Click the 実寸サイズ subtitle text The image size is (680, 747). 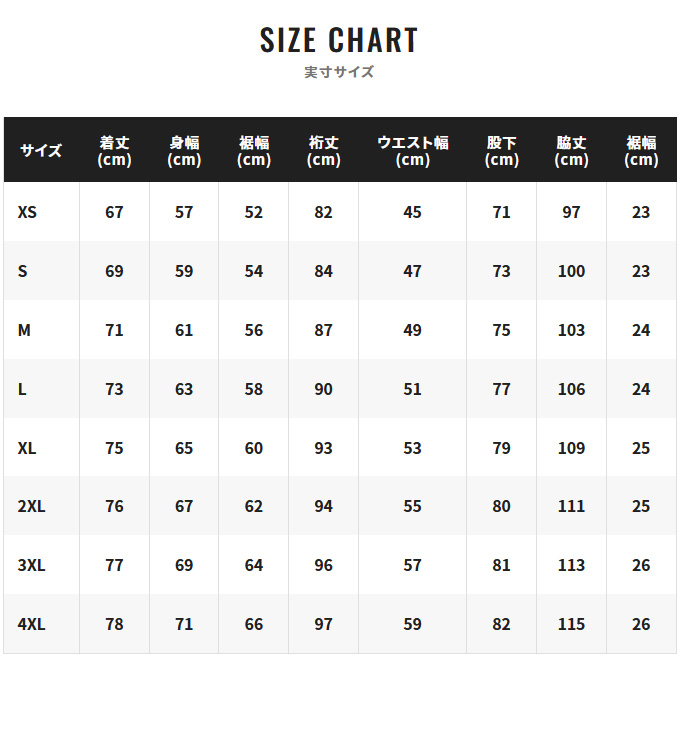(339, 72)
